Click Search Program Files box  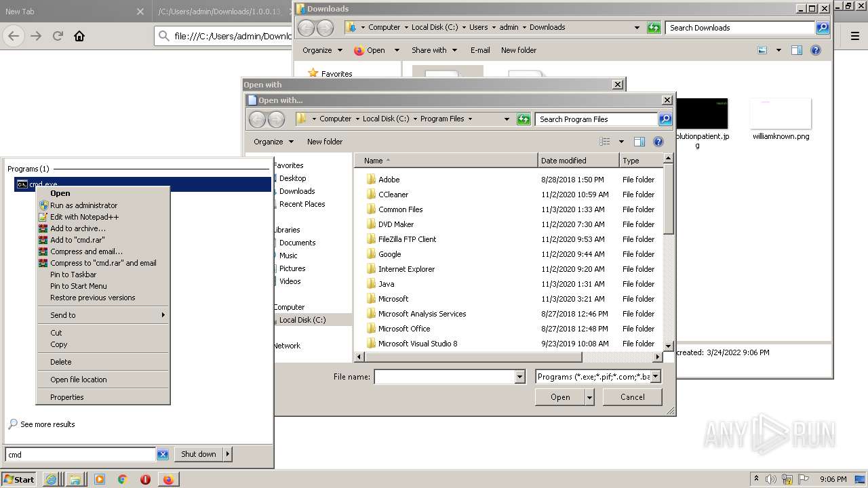[x=597, y=119]
